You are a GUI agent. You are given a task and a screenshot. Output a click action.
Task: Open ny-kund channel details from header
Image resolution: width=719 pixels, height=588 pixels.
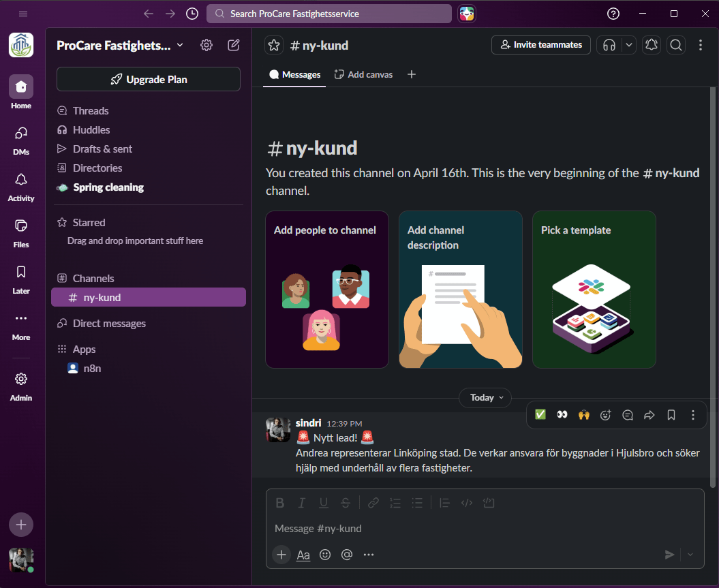click(x=320, y=45)
